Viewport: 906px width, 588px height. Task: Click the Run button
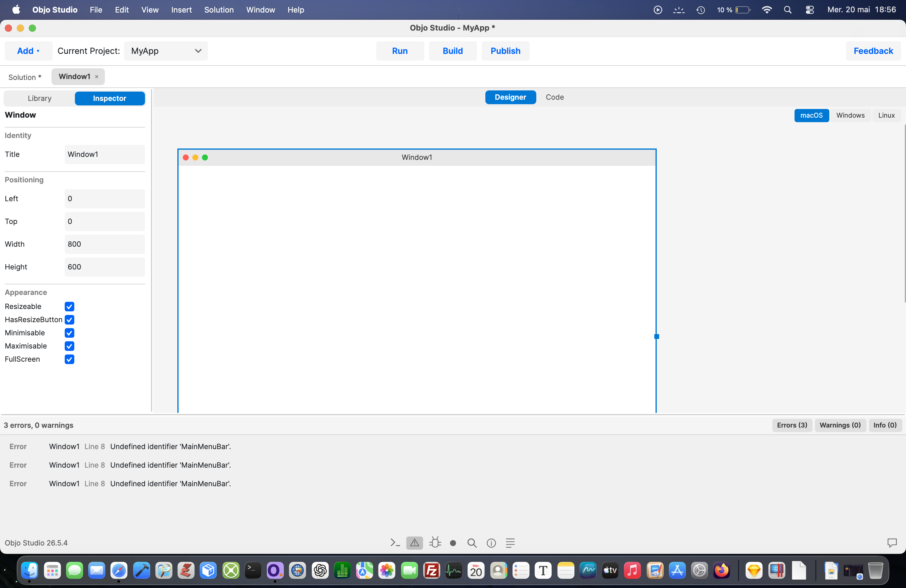point(400,51)
